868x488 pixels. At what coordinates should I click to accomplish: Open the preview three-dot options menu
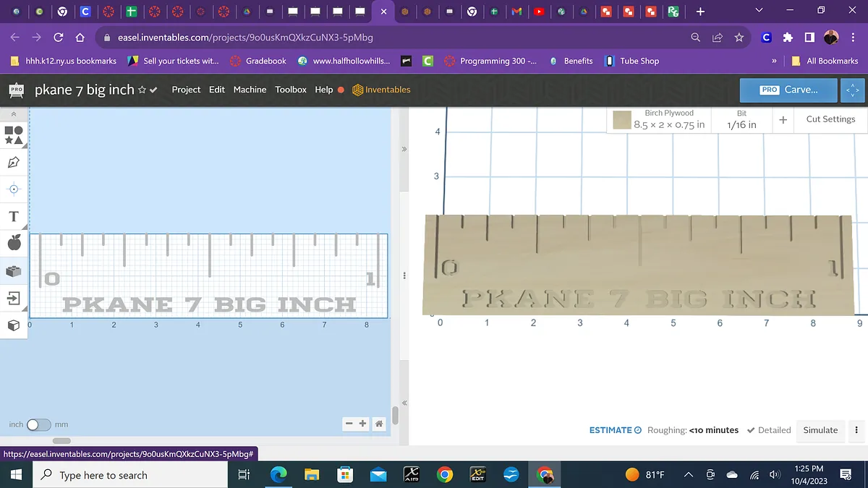[856, 430]
